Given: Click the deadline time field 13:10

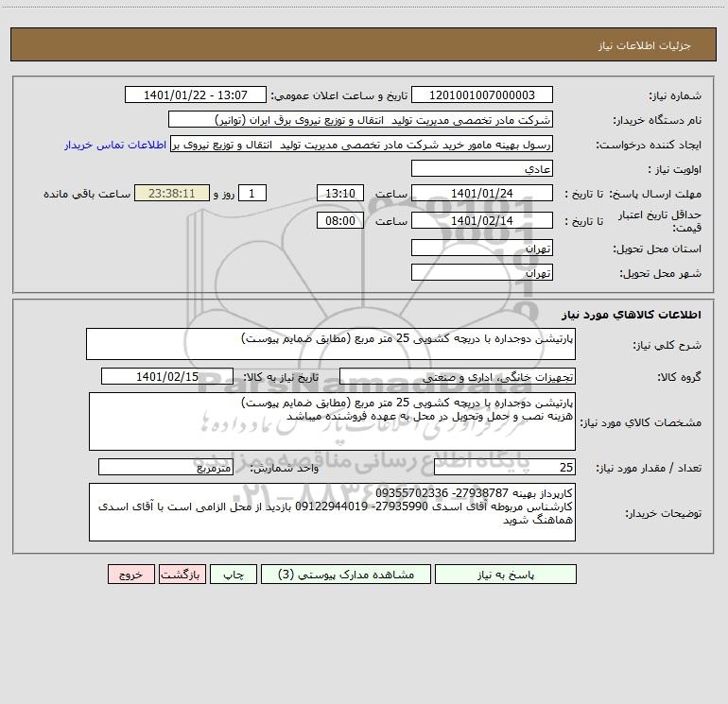Looking at the screenshot, I should 339,193.
